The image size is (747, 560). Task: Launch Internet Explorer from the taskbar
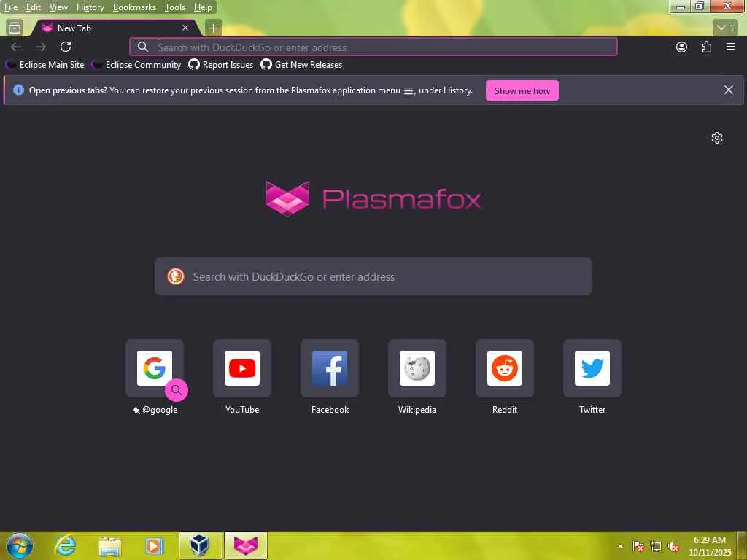point(65,545)
